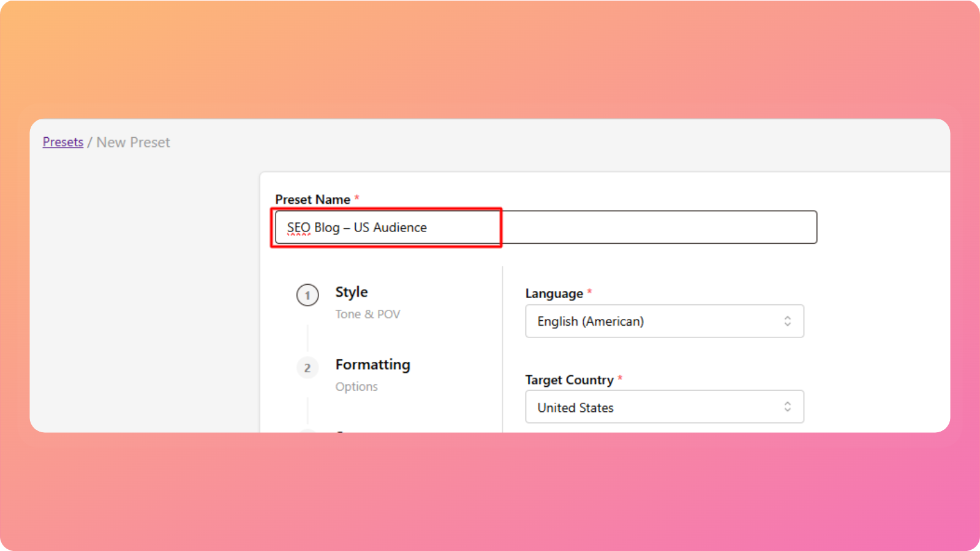
Task: Select the step 2 circle icon
Action: 307,368
